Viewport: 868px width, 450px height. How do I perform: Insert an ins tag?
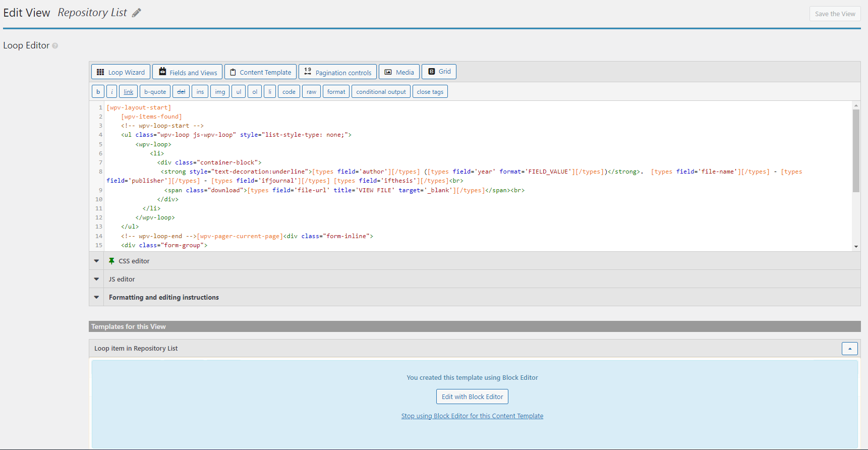tap(200, 92)
